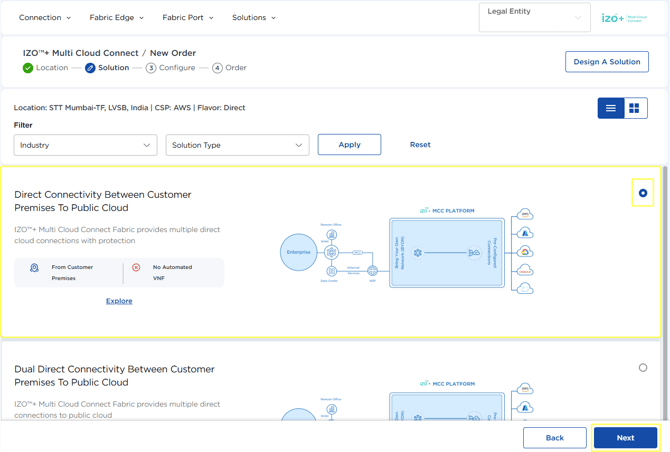The height and width of the screenshot is (452, 670).
Task: Click the Back button
Action: point(555,438)
